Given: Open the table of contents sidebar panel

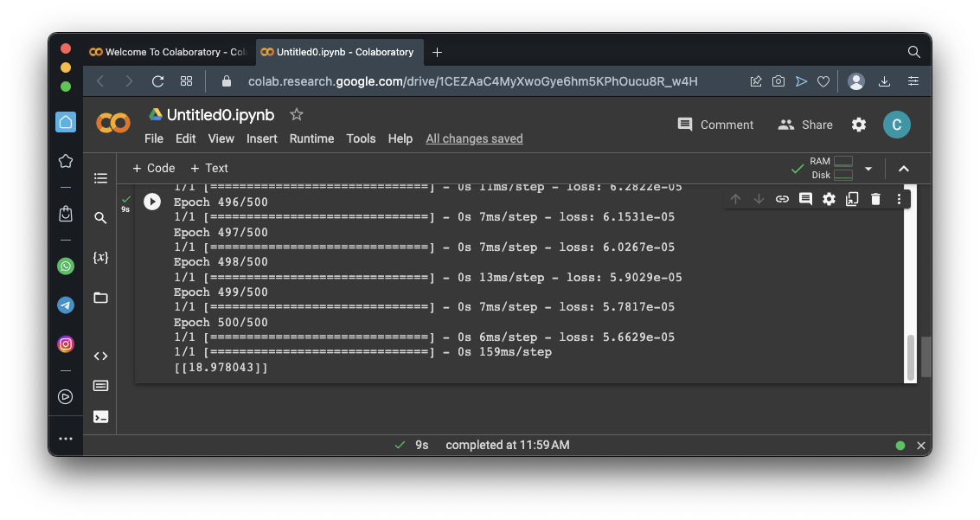Looking at the screenshot, I should [x=100, y=178].
